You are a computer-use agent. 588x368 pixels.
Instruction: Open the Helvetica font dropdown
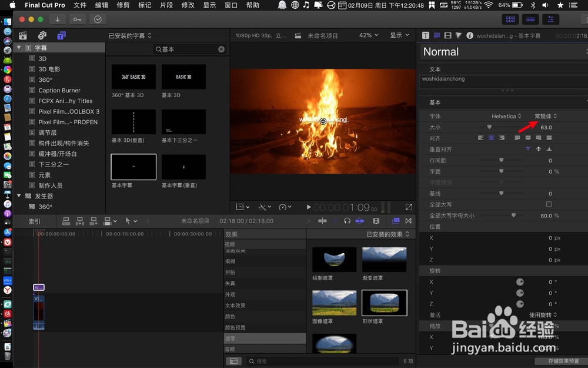[506, 116]
